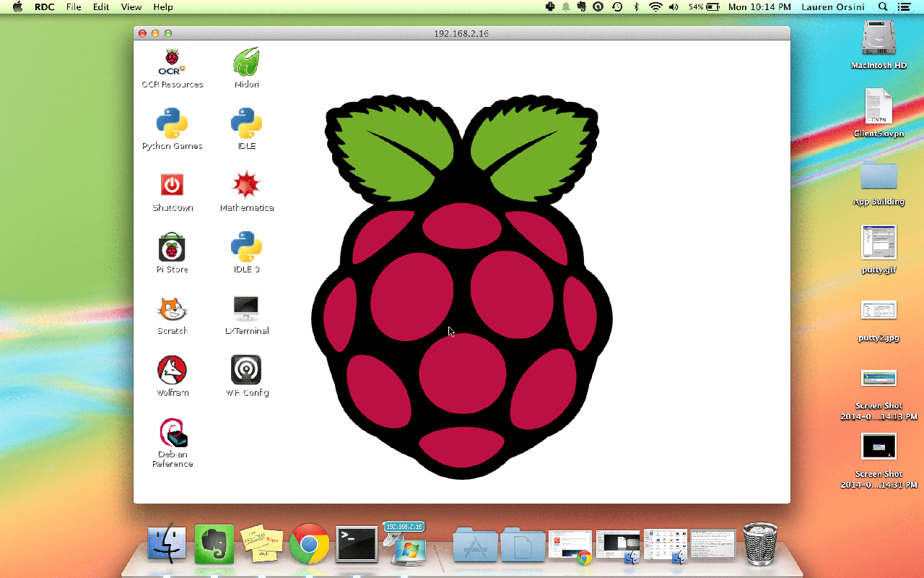
Task: Launch the Pi Store icon
Action: tap(172, 247)
